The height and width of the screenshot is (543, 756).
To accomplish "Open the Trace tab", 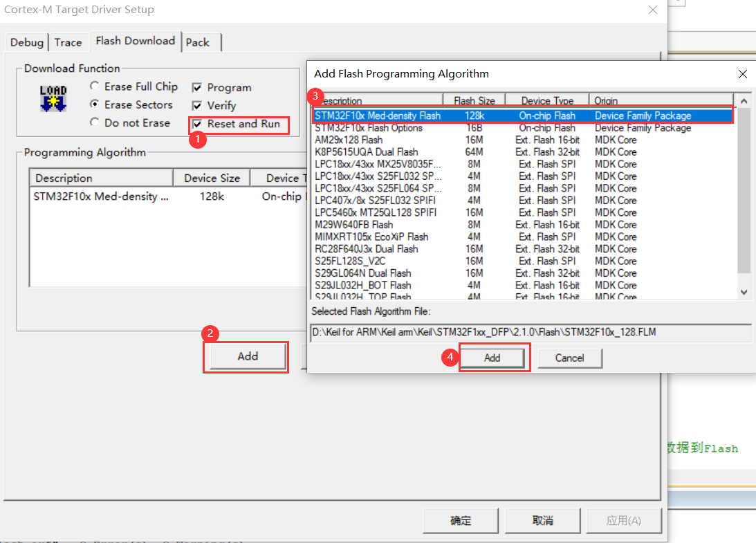I will 68,42.
